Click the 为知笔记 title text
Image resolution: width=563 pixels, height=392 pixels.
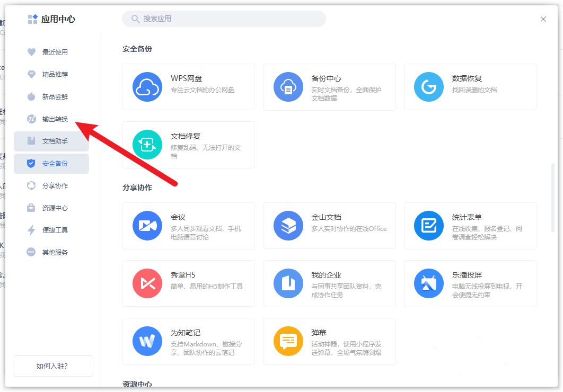[186, 333]
